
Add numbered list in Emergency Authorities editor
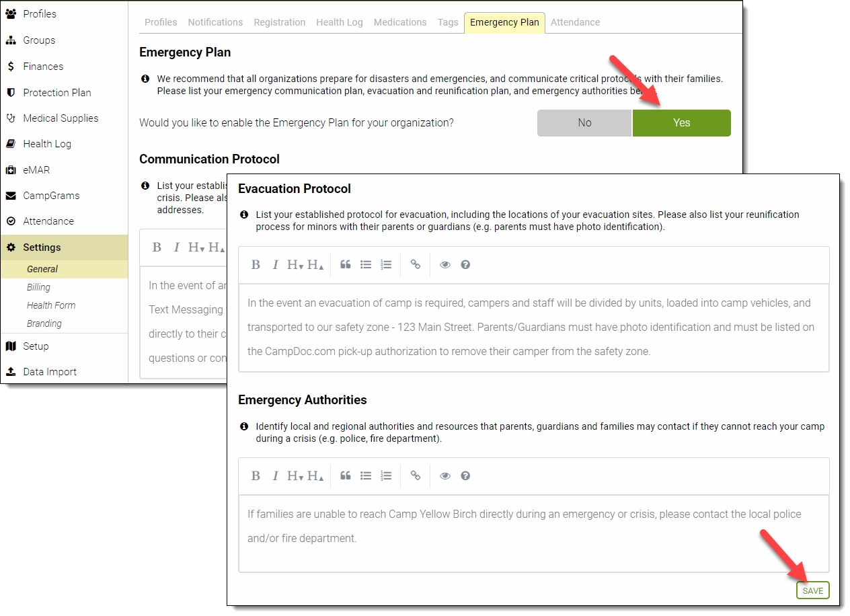coord(386,476)
